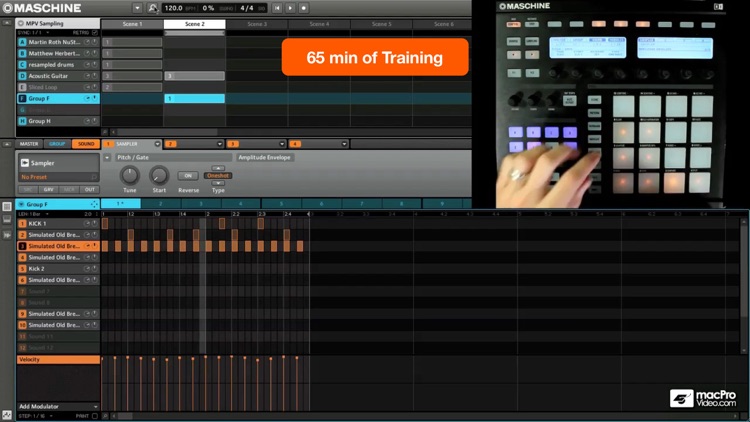The image size is (750, 422).
Task: Open the GROUP tab
Action: (x=57, y=144)
